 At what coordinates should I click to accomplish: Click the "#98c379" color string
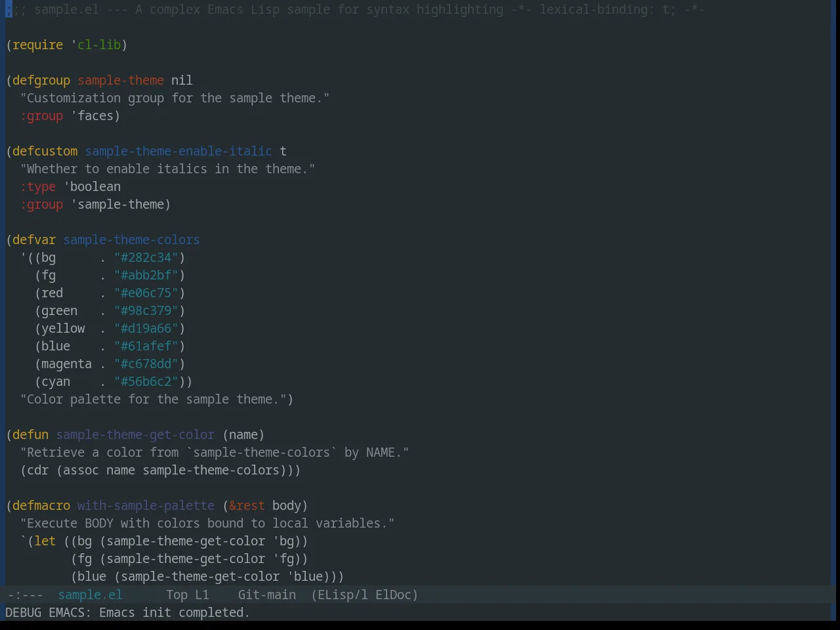[146, 310]
